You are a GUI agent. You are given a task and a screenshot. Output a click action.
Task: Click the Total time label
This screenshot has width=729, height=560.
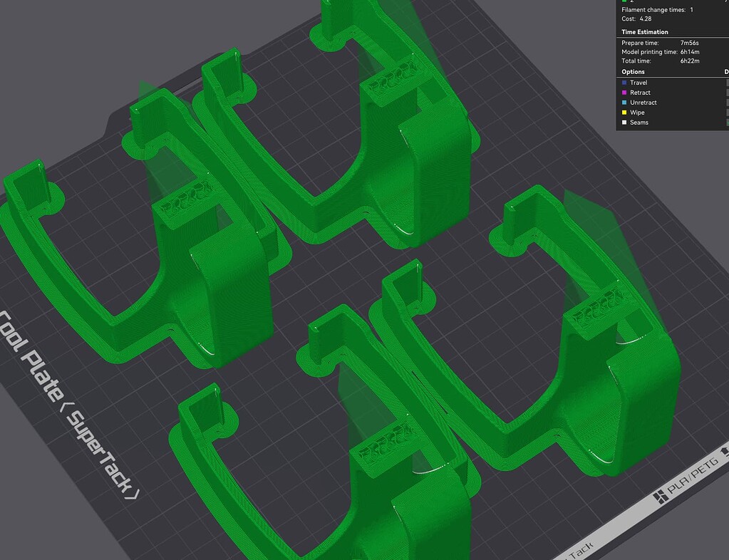(x=636, y=61)
